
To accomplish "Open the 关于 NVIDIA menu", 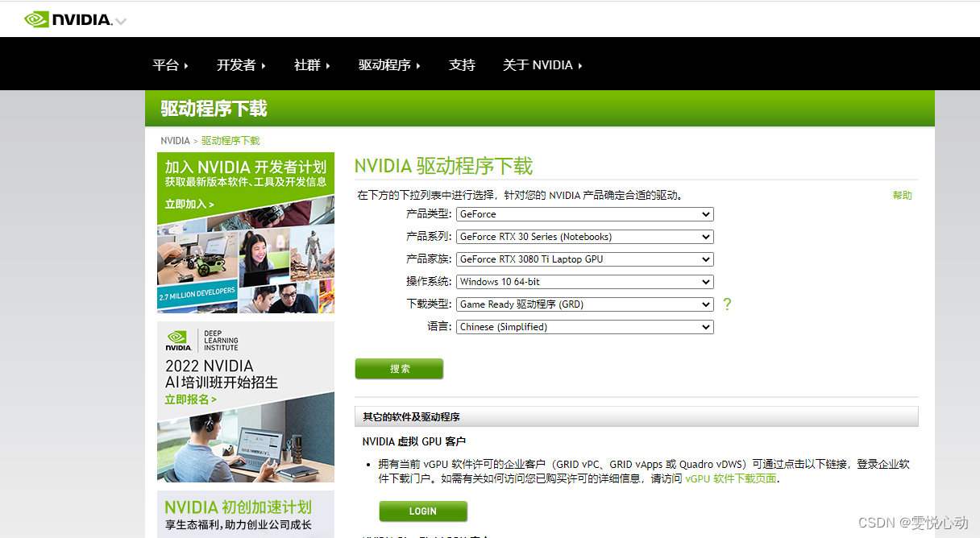I will (x=542, y=65).
